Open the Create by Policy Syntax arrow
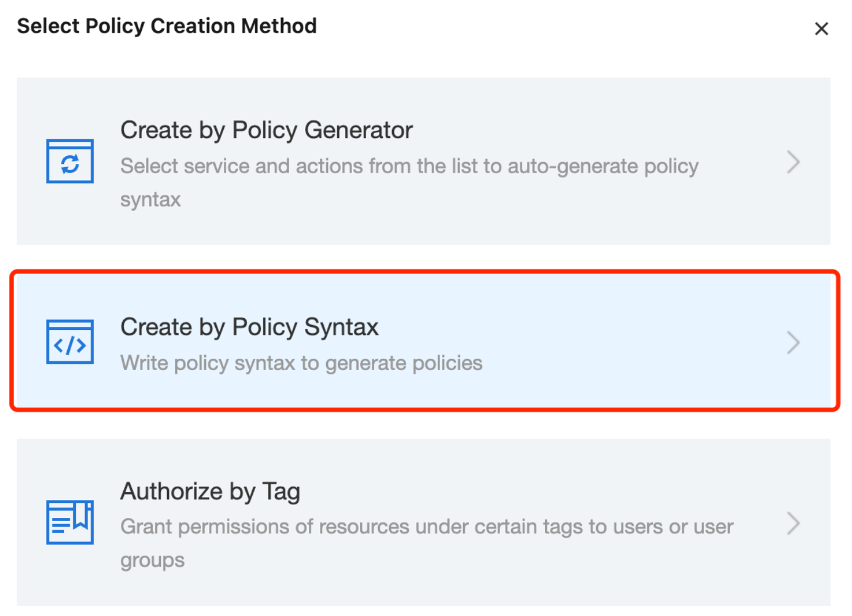852x616 pixels. point(793,343)
